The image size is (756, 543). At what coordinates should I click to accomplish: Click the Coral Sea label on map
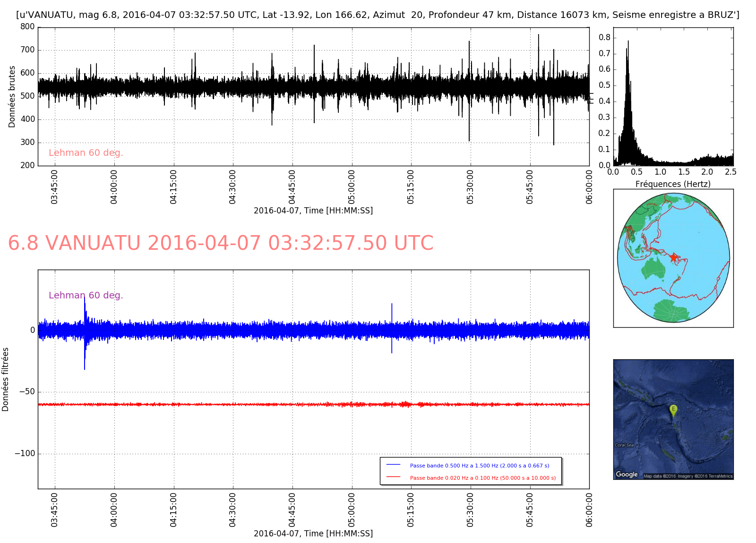[x=624, y=445]
